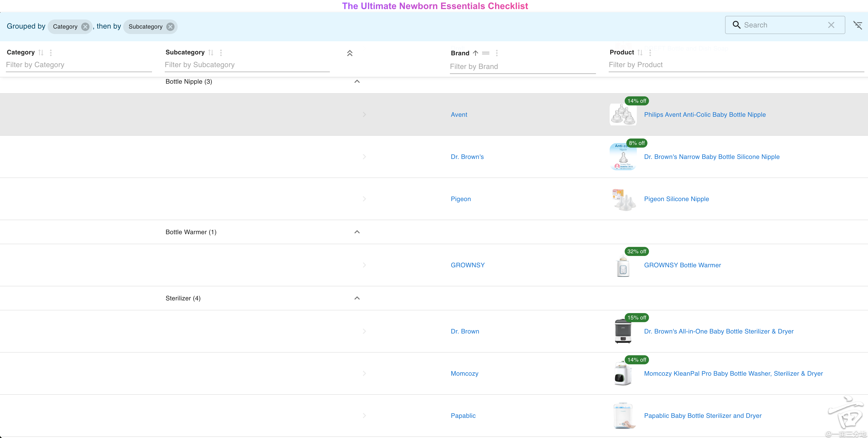This screenshot has height=438, width=868.
Task: Expand the Pigeon row details
Action: click(x=364, y=199)
